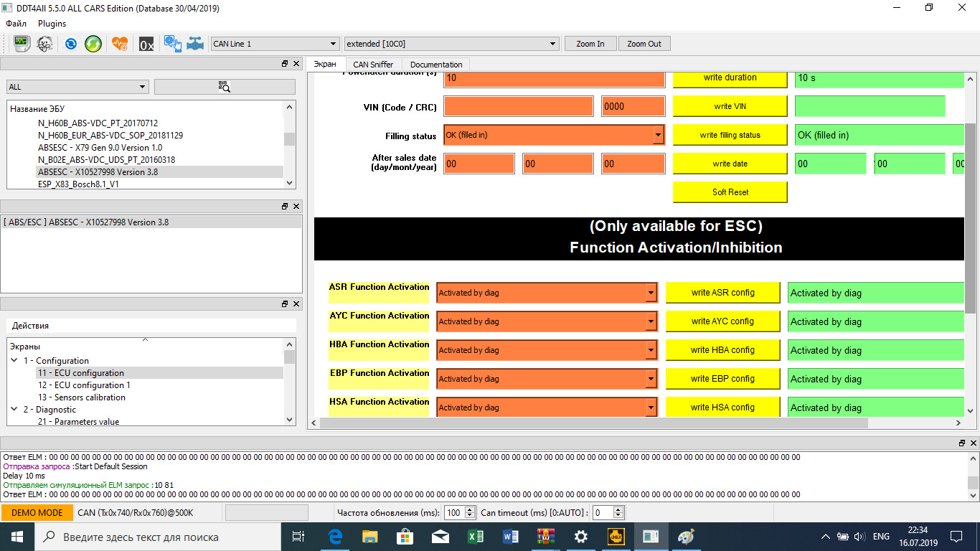Click the write date button
The height and width of the screenshot is (551, 980).
[730, 164]
